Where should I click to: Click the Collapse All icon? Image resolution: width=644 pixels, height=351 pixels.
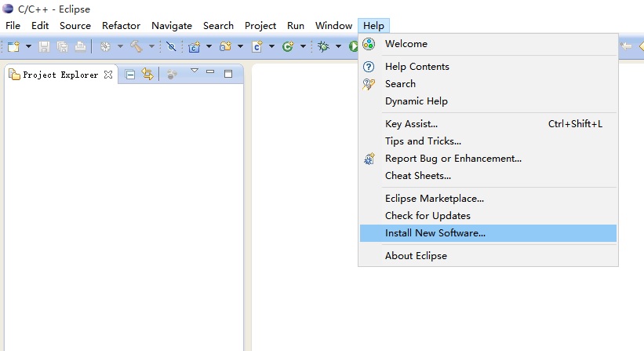pyautogui.click(x=130, y=75)
